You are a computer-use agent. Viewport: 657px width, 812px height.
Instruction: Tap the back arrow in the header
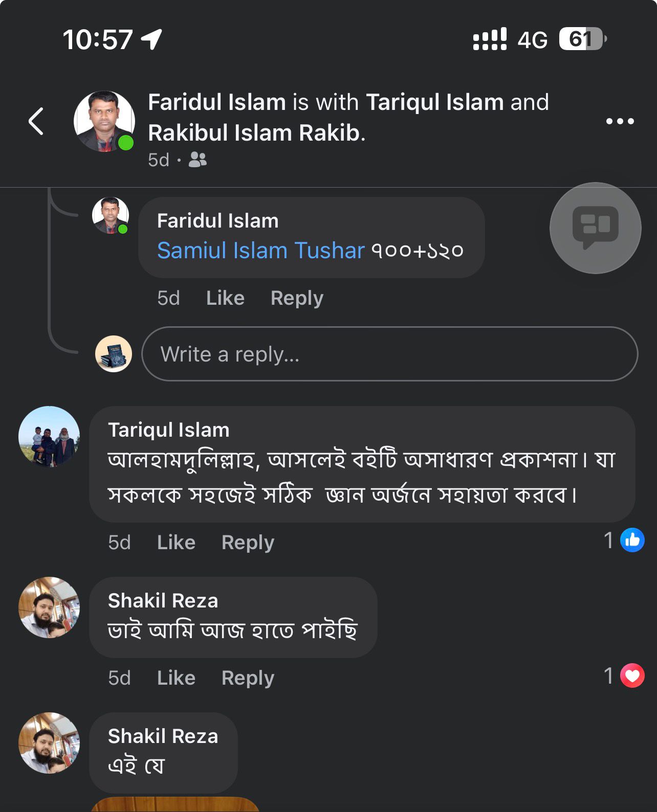point(36,122)
